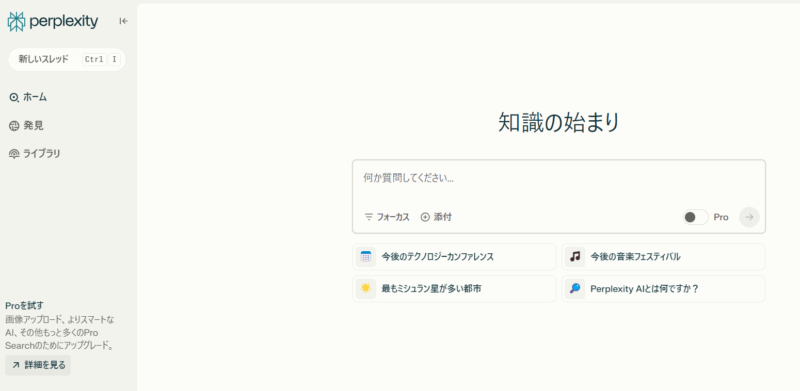
Task: Enable the Pro toggle switch
Action: coord(695,217)
